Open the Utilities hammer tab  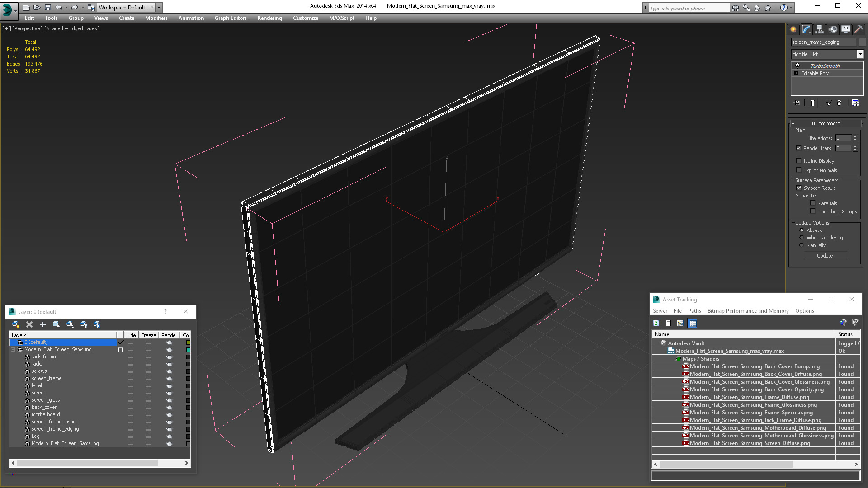coord(859,29)
